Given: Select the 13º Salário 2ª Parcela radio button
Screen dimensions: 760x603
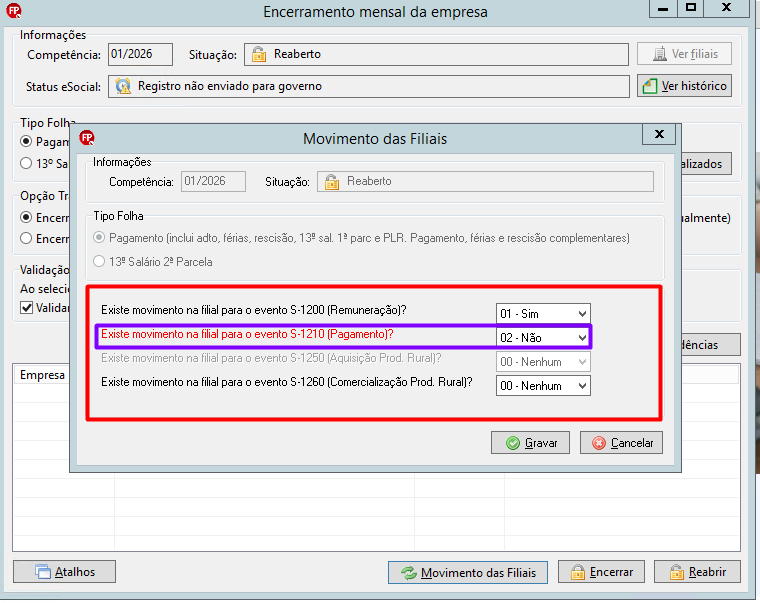Looking at the screenshot, I should [99, 261].
